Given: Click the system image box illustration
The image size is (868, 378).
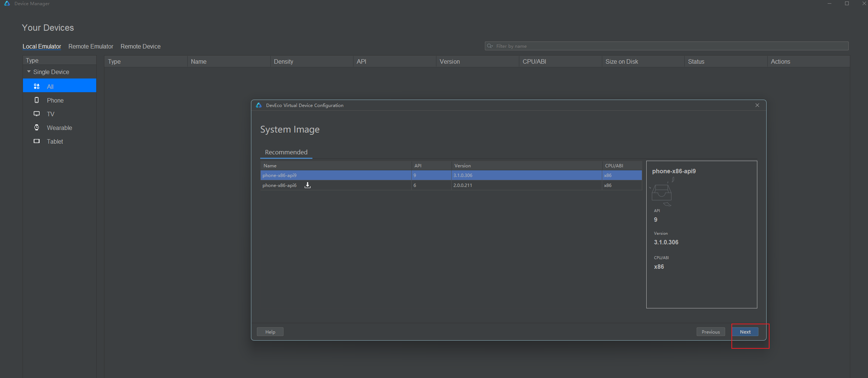Looking at the screenshot, I should coord(661,193).
